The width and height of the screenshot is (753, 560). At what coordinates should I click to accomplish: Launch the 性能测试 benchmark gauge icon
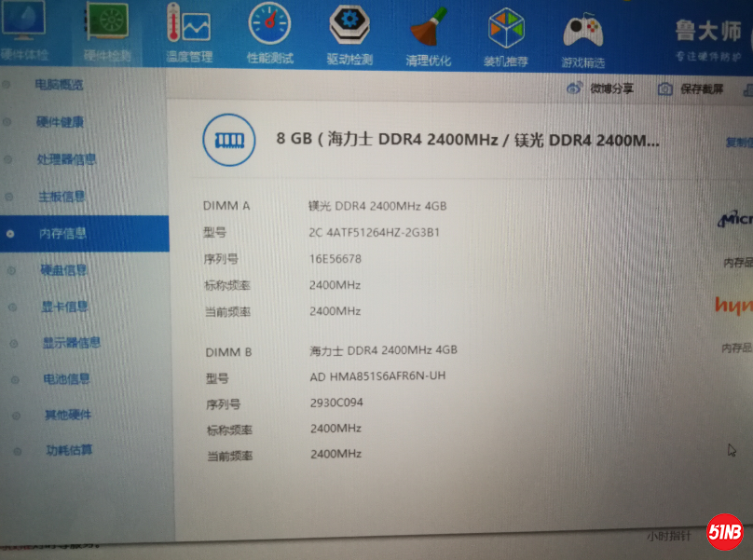(270, 33)
